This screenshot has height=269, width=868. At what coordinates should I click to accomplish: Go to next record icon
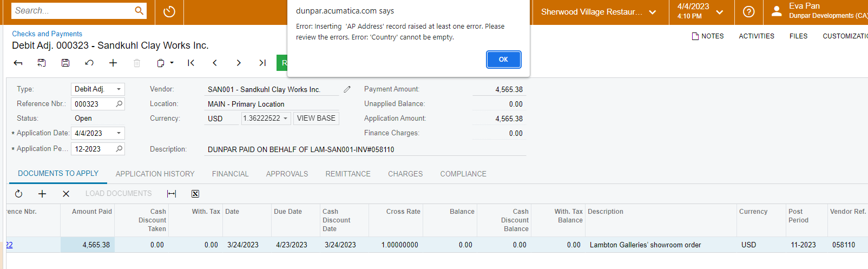pyautogui.click(x=239, y=63)
